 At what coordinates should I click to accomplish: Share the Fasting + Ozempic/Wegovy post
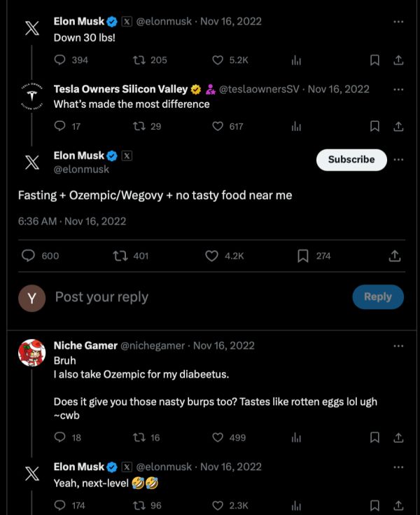pyautogui.click(x=395, y=256)
